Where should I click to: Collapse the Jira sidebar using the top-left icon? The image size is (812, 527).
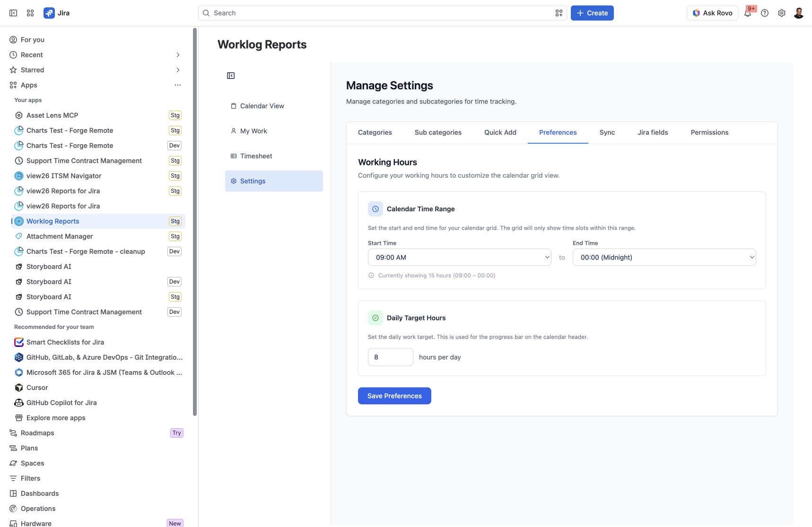tap(13, 13)
